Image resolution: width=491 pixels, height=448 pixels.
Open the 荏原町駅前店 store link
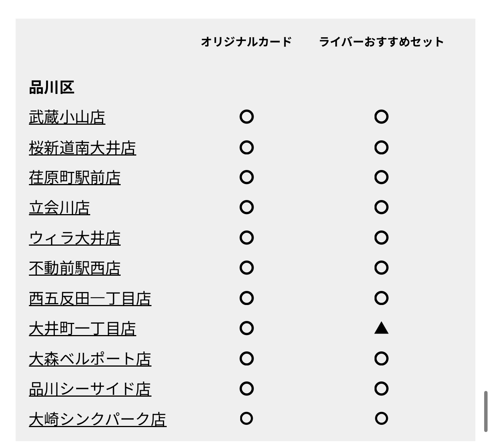tap(75, 178)
